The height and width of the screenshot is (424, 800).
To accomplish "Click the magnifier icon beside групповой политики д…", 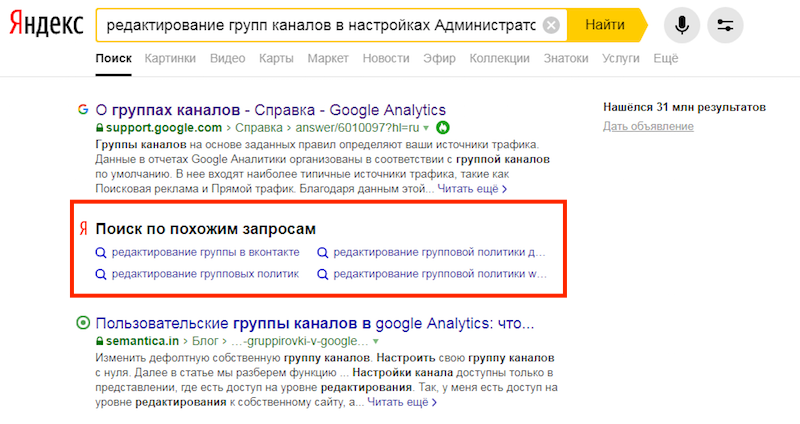I will point(322,253).
